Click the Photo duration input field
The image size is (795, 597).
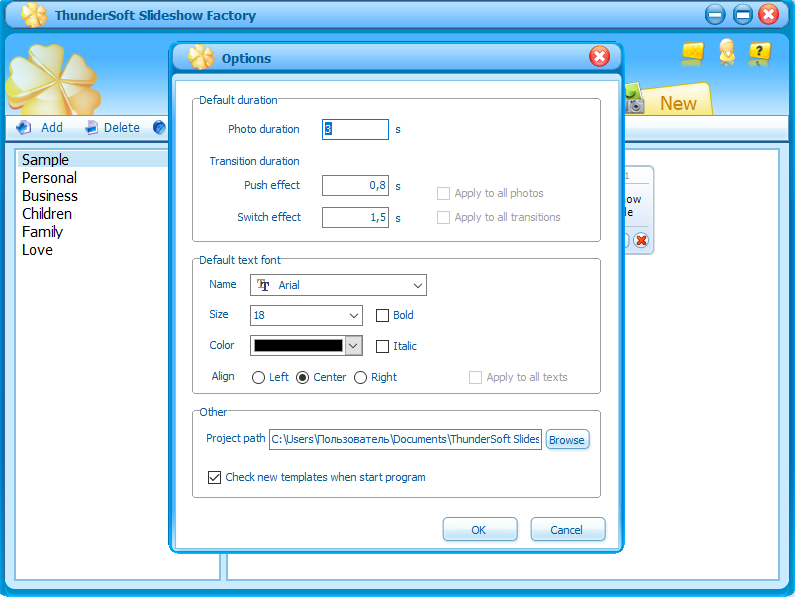(x=355, y=129)
